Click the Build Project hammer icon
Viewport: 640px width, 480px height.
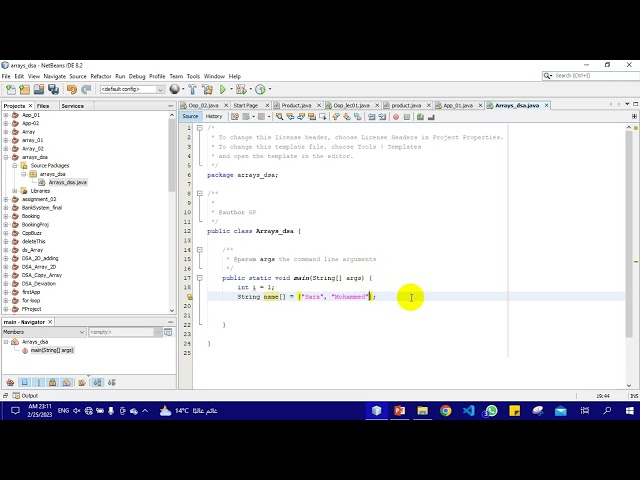click(189, 89)
